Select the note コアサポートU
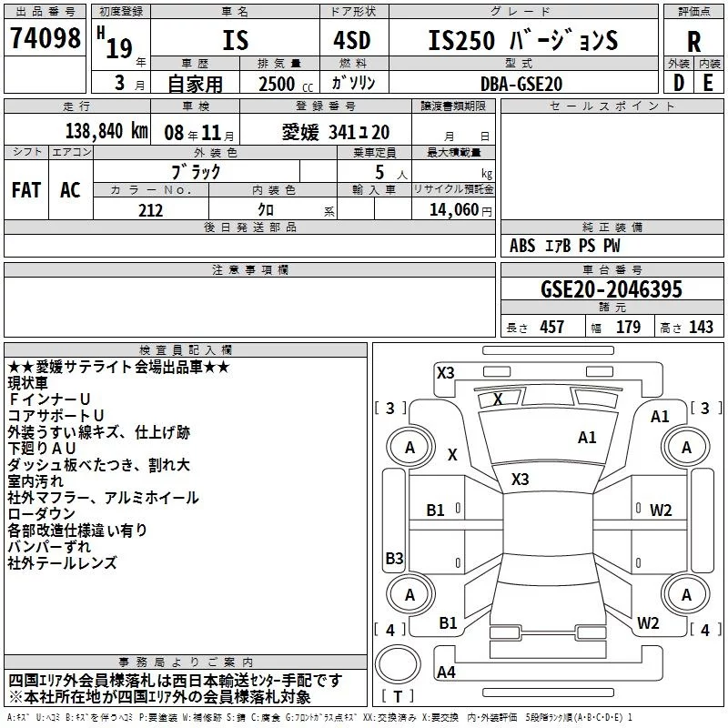 click(x=56, y=416)
